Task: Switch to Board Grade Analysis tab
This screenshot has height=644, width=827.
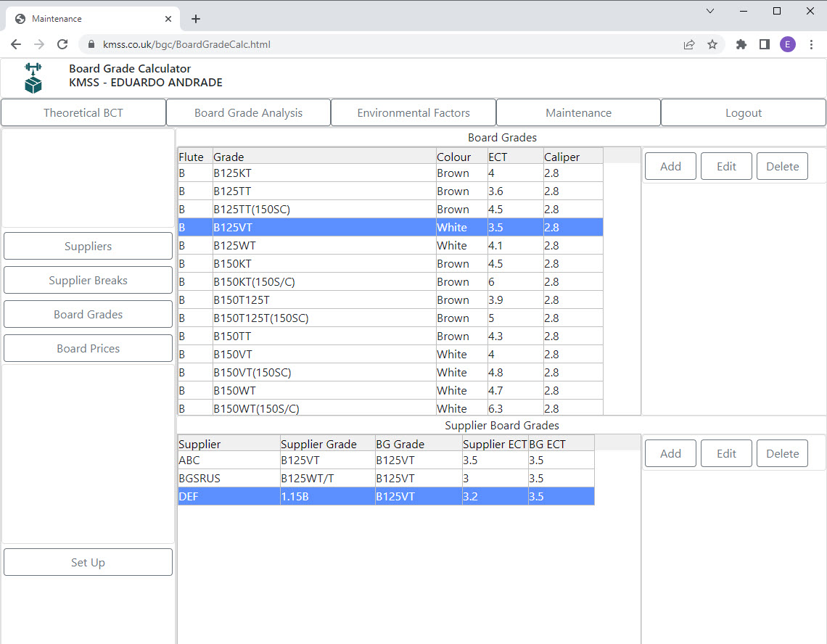Action: click(248, 113)
